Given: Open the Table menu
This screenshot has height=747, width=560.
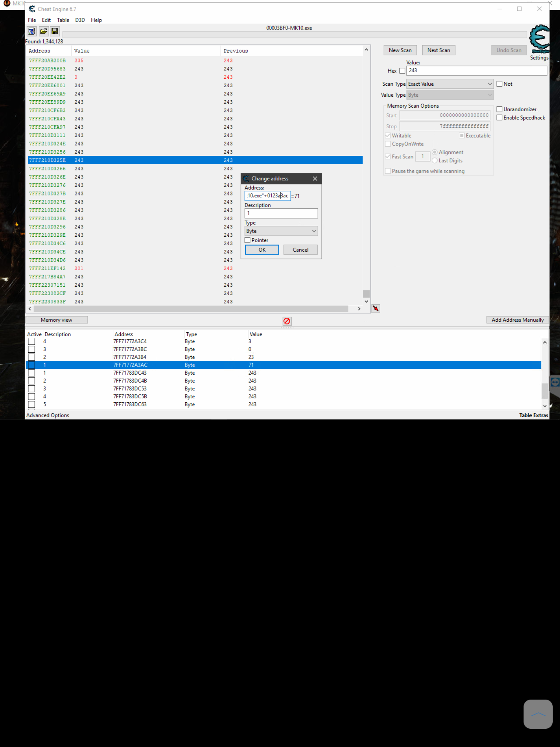Looking at the screenshot, I should pos(63,20).
